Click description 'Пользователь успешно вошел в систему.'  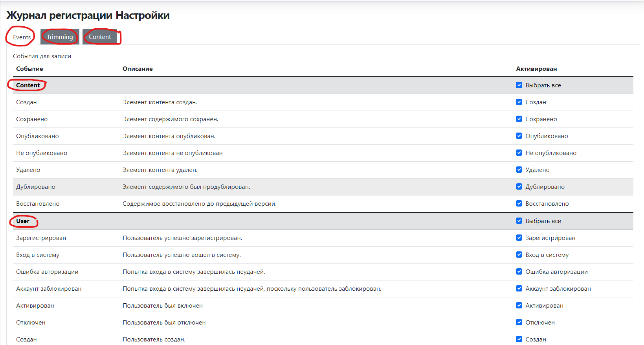[x=182, y=255]
